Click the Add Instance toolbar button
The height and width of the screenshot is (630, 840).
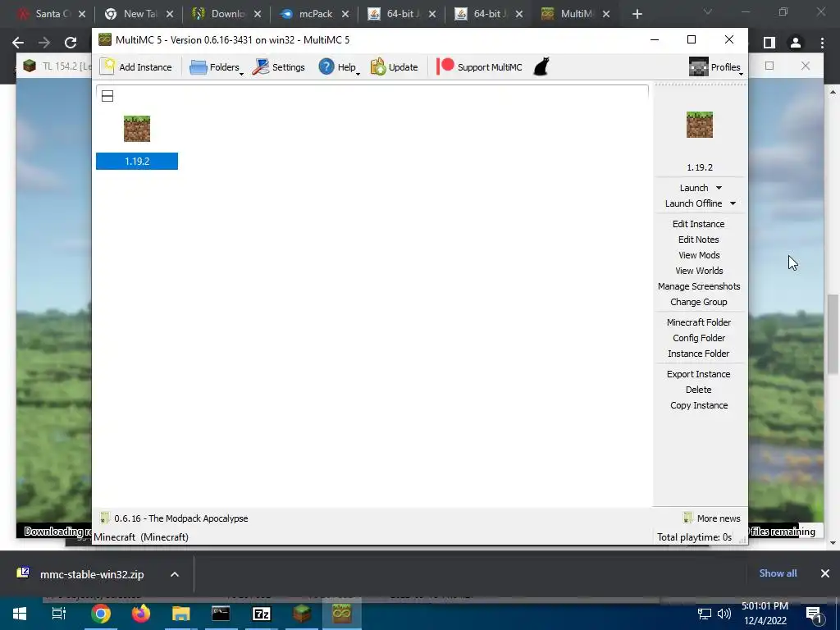137,67
